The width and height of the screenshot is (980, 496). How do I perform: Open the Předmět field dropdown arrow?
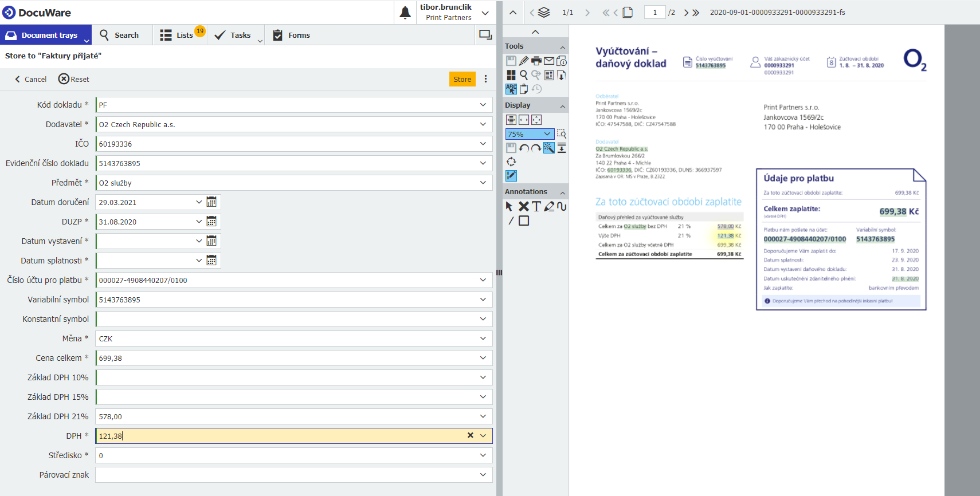483,183
